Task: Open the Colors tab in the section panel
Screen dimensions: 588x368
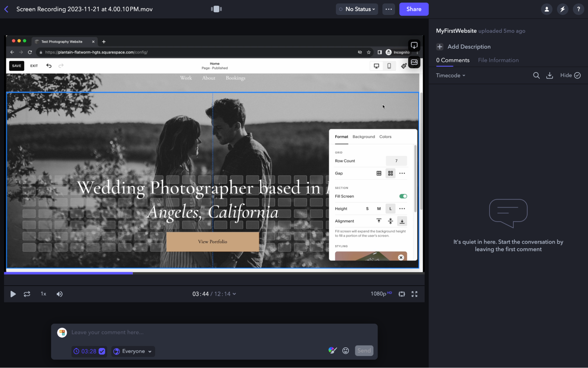Action: (385, 137)
